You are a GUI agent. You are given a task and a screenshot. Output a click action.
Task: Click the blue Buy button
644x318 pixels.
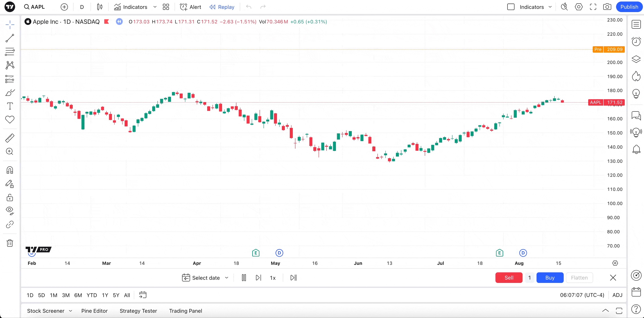tap(550, 278)
